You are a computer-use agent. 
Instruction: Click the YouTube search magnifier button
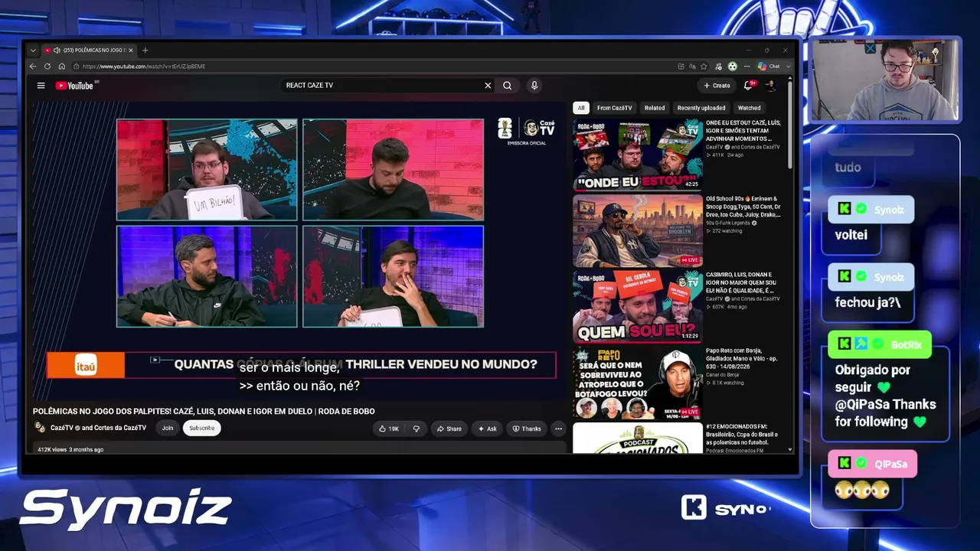(507, 86)
